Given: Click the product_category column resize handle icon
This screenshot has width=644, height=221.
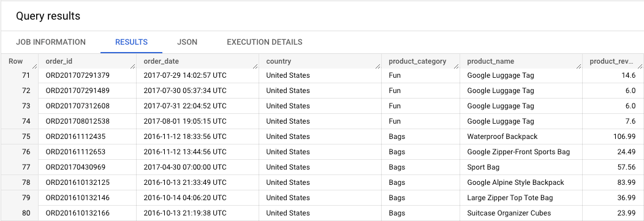Looking at the screenshot, I should point(456,67).
